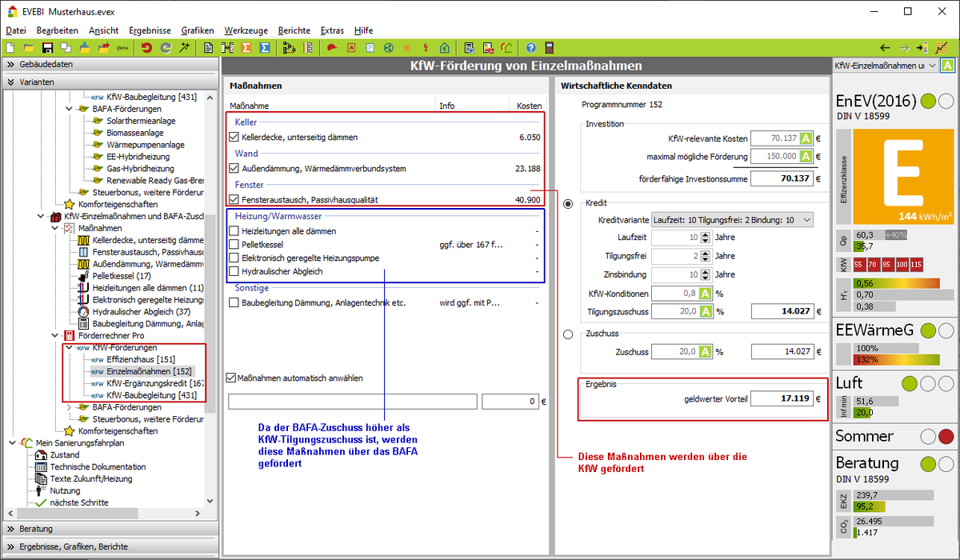This screenshot has height=560, width=960.
Task: Check Elektronisch geregelte Heizungspumpe
Action: (234, 258)
